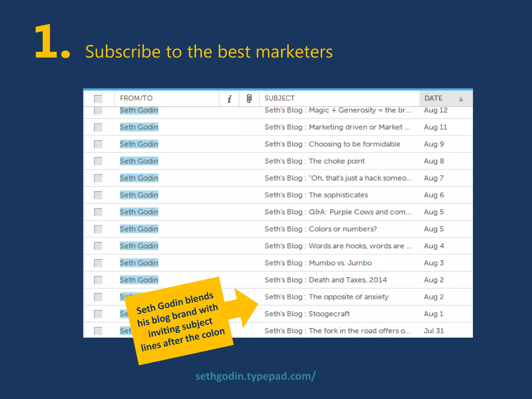532x399 pixels.
Task: Open email 'Mumbo vs. Jumbo'
Action: pos(318,263)
